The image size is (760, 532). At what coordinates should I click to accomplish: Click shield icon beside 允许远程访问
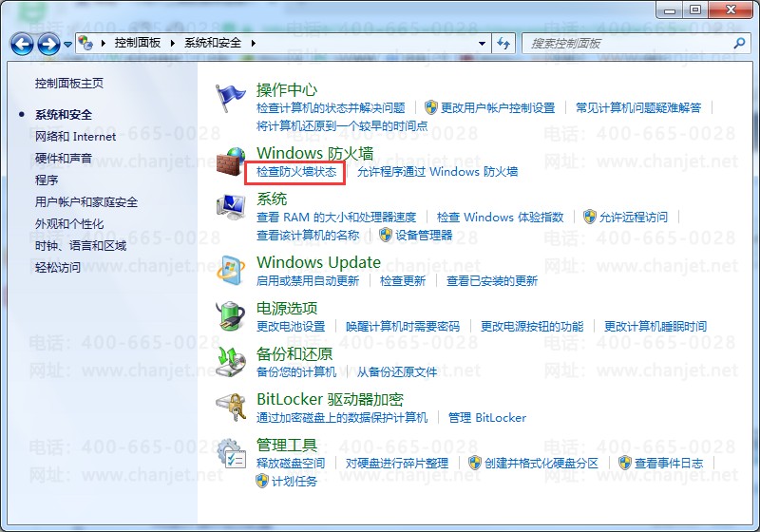pyautogui.click(x=589, y=217)
